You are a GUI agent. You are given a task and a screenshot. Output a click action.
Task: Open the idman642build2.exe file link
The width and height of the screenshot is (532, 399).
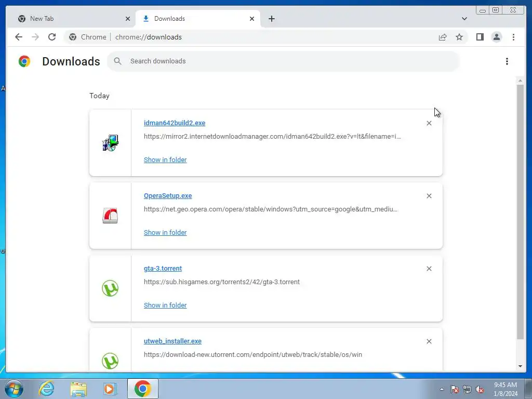175,123
